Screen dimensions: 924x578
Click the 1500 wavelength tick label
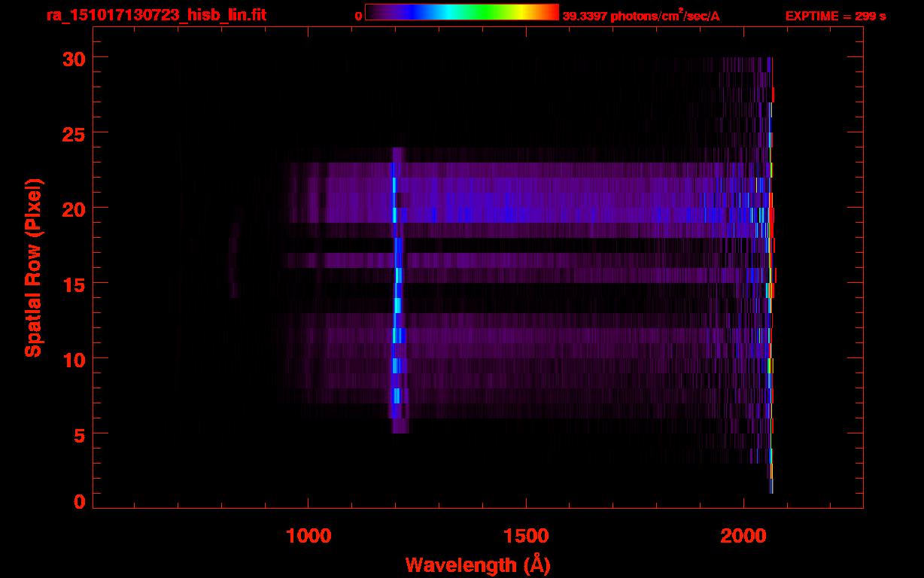[x=526, y=535]
